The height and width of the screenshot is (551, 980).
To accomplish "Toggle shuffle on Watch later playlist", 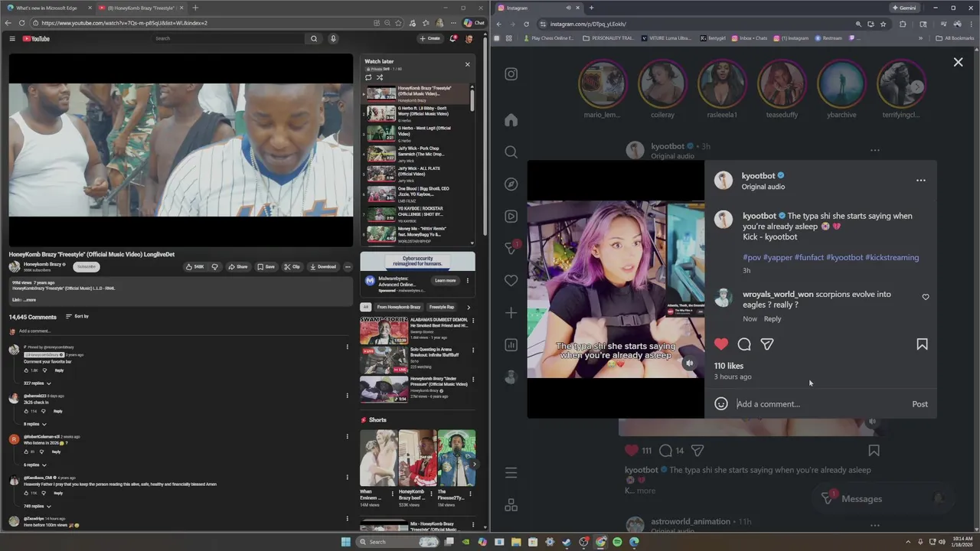I will pyautogui.click(x=379, y=77).
